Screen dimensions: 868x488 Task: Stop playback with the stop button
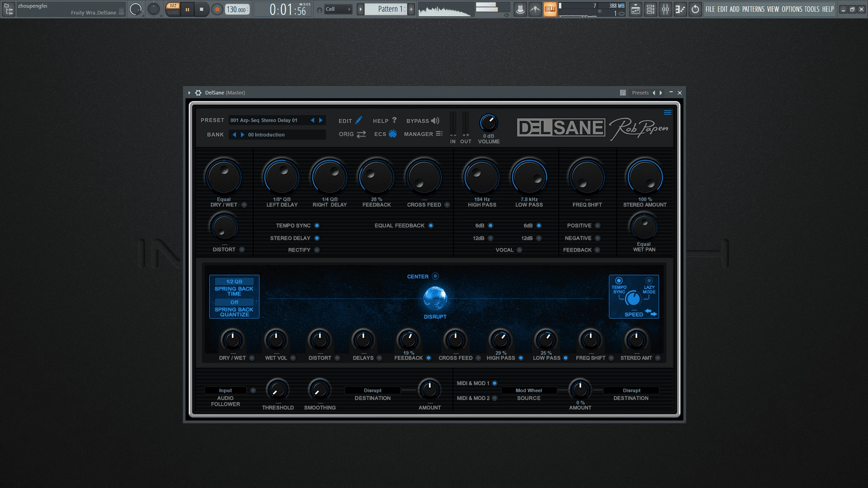pyautogui.click(x=202, y=9)
